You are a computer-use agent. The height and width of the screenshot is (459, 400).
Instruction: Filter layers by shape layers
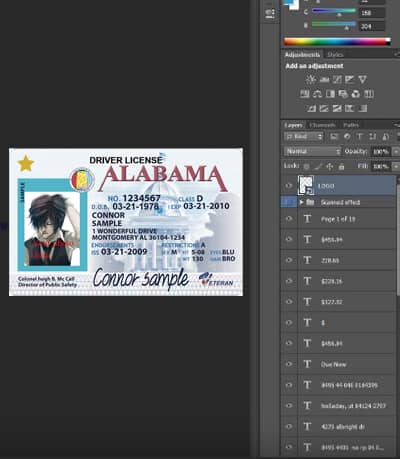coord(372,136)
